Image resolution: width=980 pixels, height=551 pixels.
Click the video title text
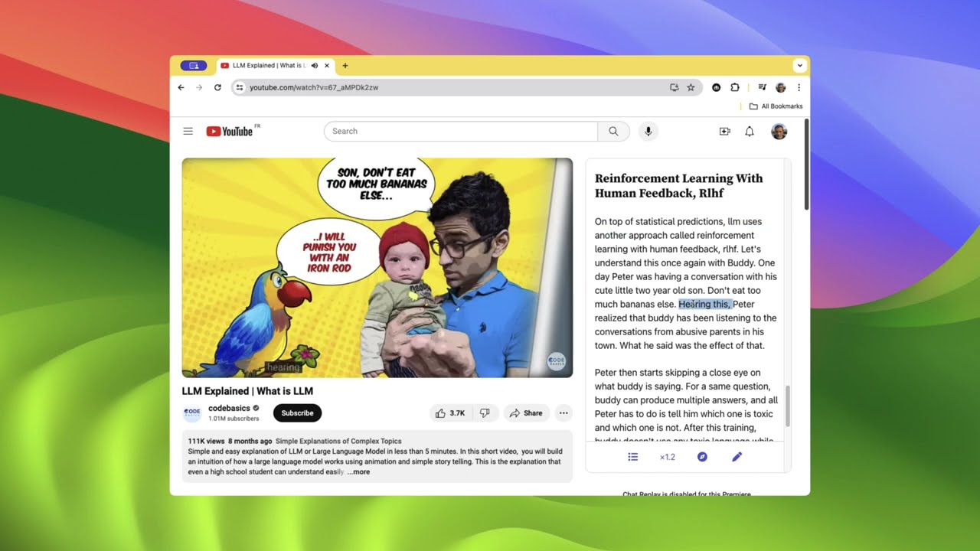click(247, 391)
